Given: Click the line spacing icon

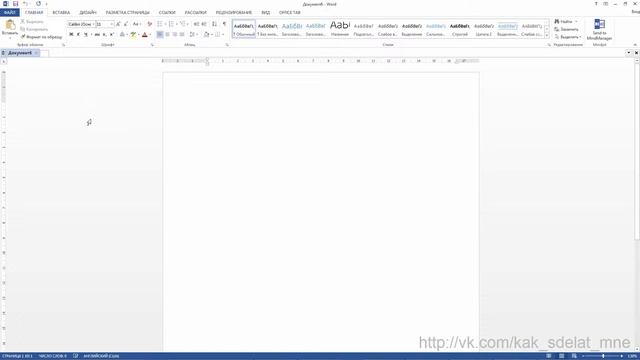Looking at the screenshot, I should [192, 34].
